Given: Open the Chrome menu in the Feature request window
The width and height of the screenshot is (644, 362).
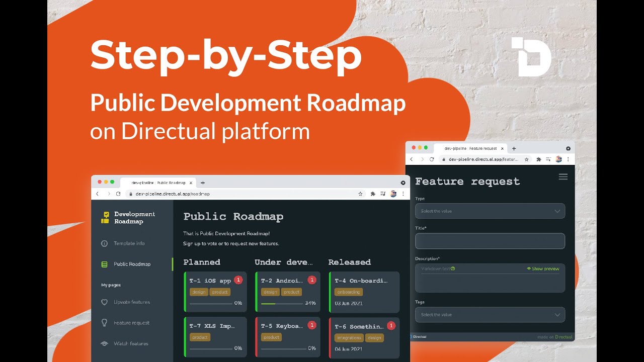Looking at the screenshot, I should pyautogui.click(x=569, y=159).
